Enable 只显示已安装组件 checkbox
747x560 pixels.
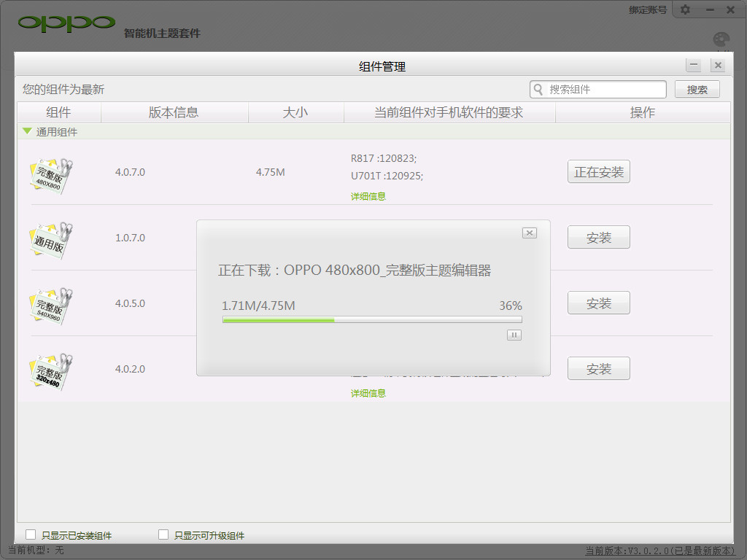(x=31, y=534)
